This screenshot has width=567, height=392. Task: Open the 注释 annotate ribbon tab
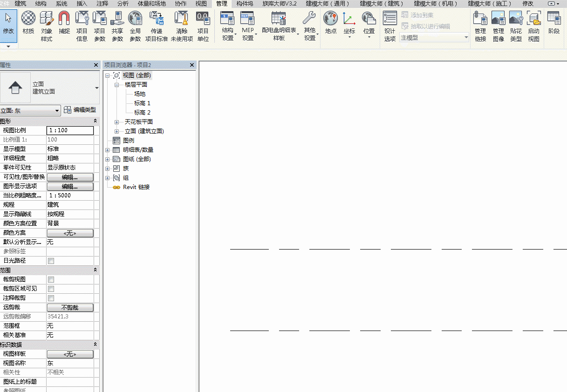point(102,3)
